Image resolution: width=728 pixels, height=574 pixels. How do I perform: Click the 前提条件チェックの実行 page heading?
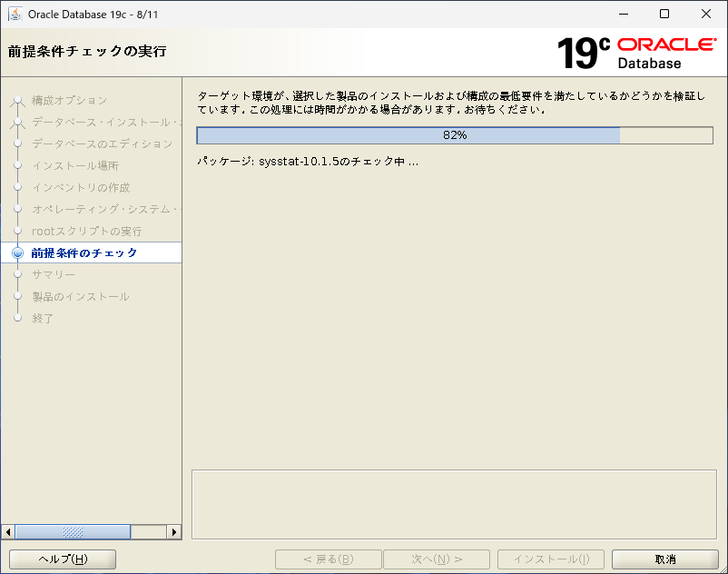(87, 51)
